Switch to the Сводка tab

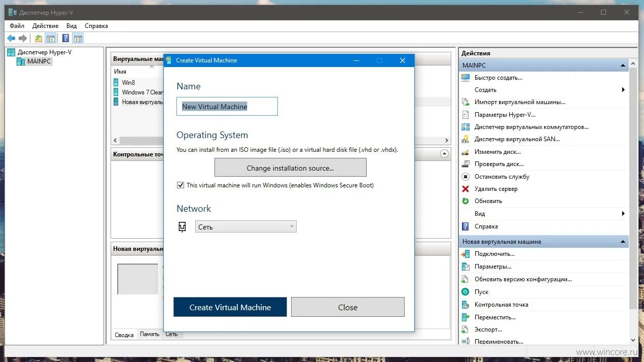[124, 335]
